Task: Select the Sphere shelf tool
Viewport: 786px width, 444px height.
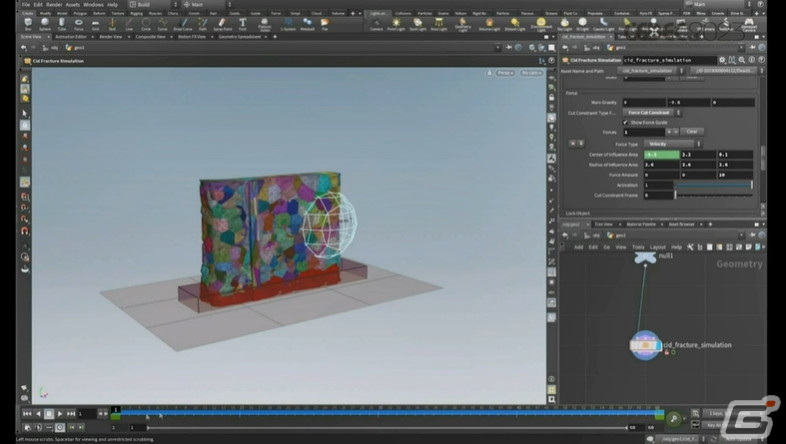Action: [45, 24]
